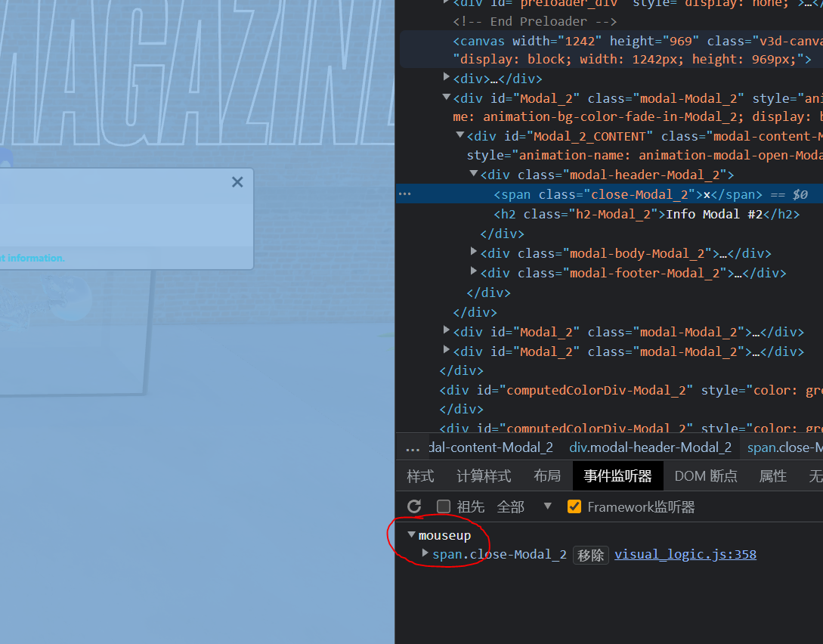The image size is (823, 644).
Task: Uncheck the Framework监听器 checkbox
Action: tap(574, 506)
